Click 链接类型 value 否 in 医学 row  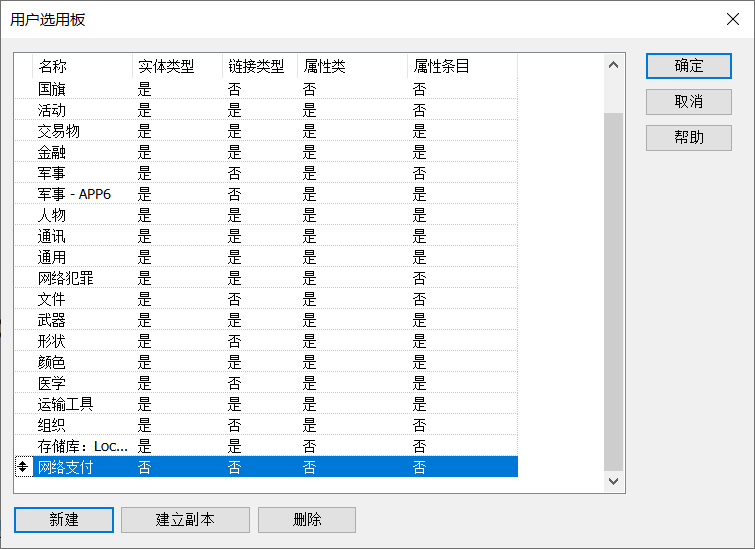[234, 383]
